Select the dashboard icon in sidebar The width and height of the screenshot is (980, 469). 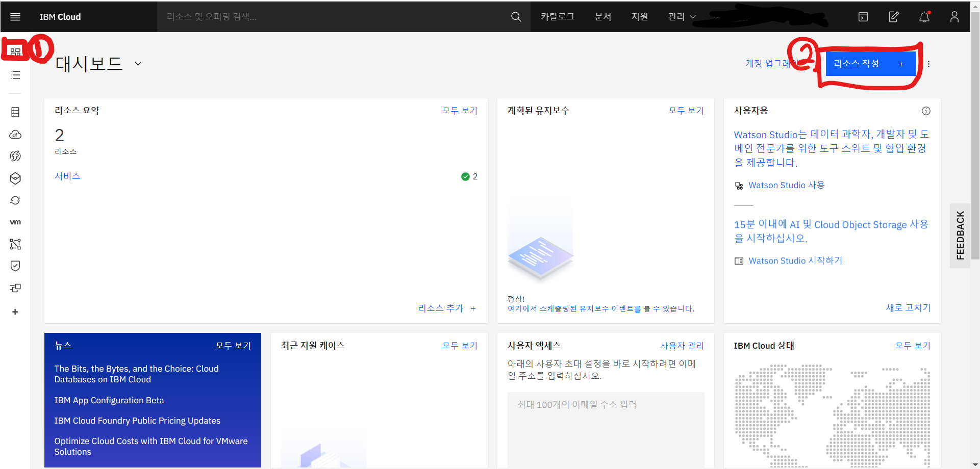[15, 52]
